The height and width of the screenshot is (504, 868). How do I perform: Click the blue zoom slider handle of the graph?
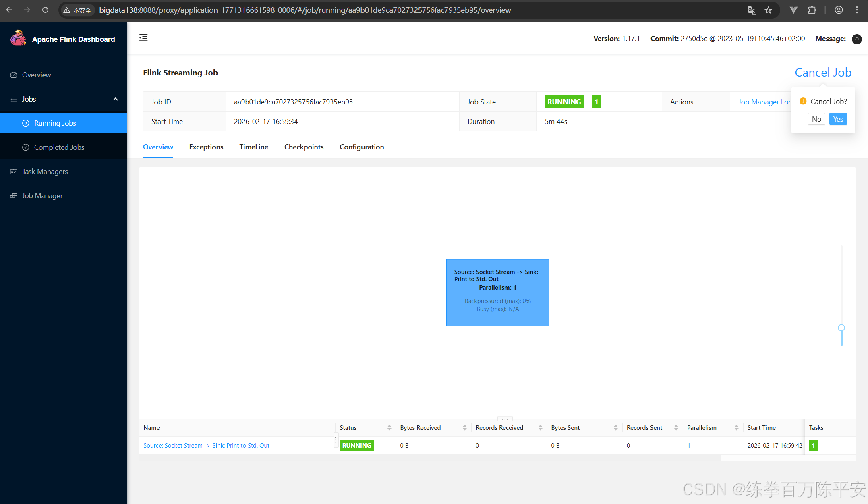(x=841, y=328)
